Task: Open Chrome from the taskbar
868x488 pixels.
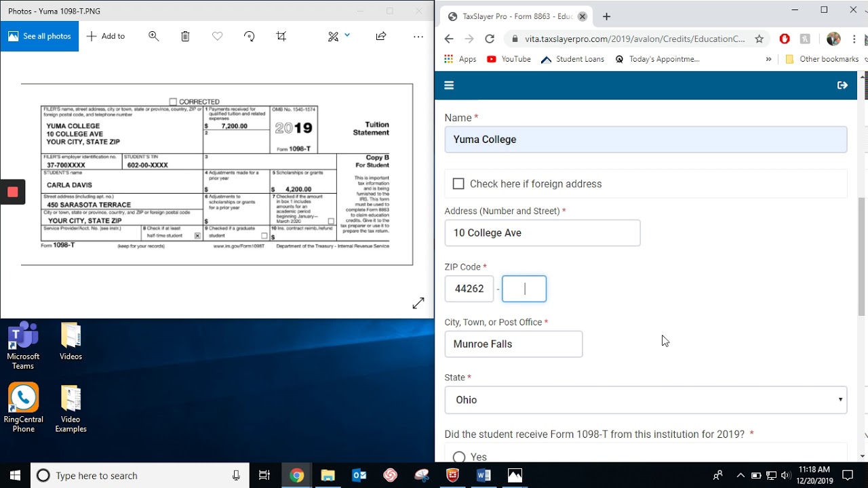Action: point(296,475)
